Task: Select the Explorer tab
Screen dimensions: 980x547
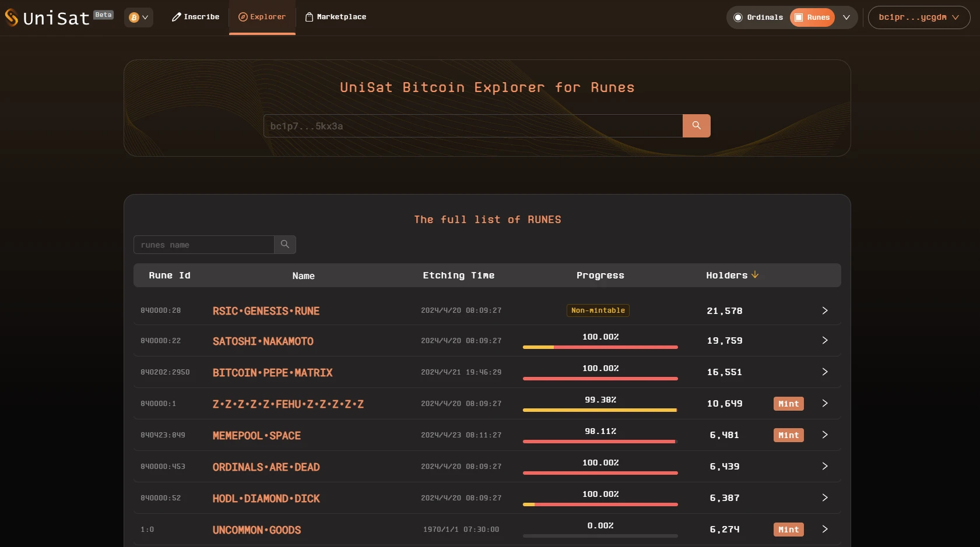Action: pos(262,17)
